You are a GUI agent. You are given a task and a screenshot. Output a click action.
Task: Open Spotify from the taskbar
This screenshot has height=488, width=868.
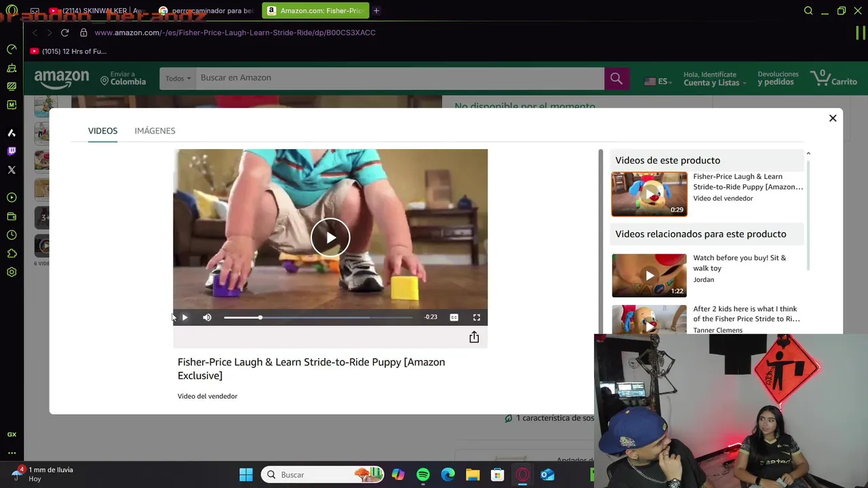[423, 475]
